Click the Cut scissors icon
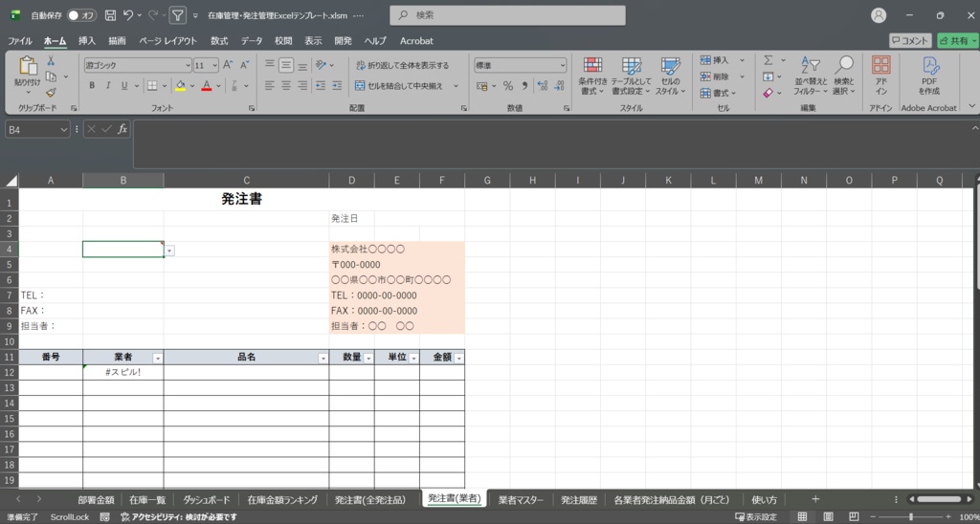Screen dimensions: 980x524 [52, 61]
